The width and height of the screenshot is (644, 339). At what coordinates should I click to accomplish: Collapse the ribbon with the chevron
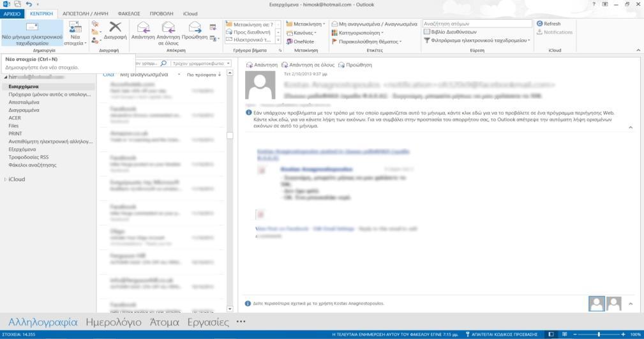tap(638, 50)
